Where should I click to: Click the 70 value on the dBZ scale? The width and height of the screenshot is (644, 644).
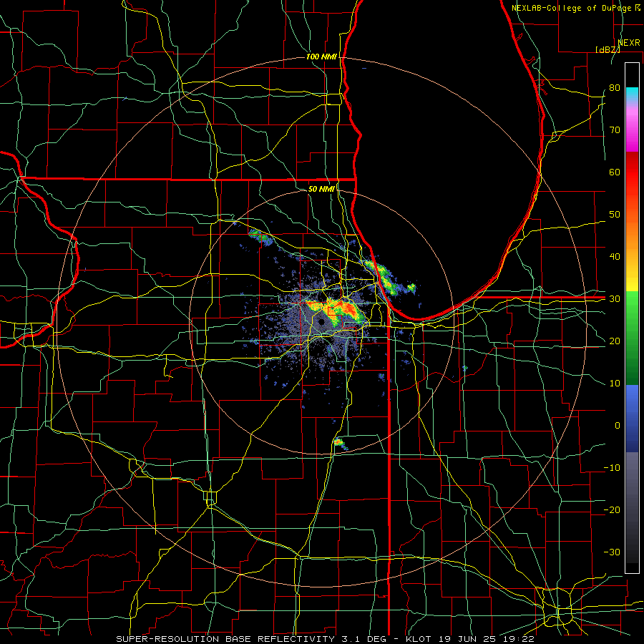pyautogui.click(x=615, y=130)
